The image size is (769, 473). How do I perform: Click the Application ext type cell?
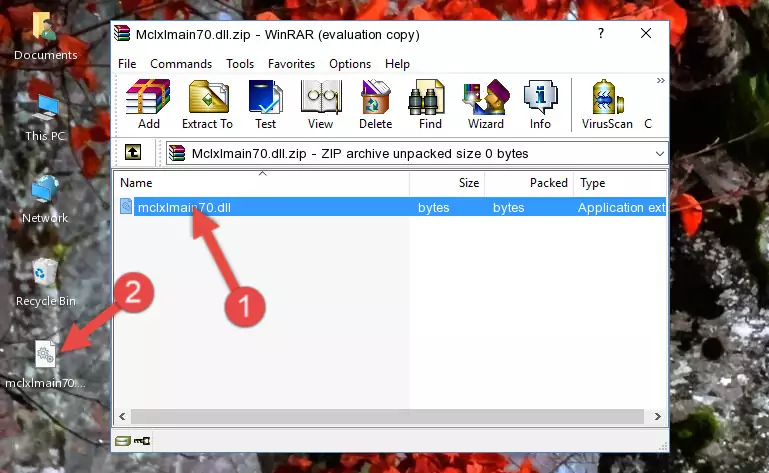click(x=621, y=208)
